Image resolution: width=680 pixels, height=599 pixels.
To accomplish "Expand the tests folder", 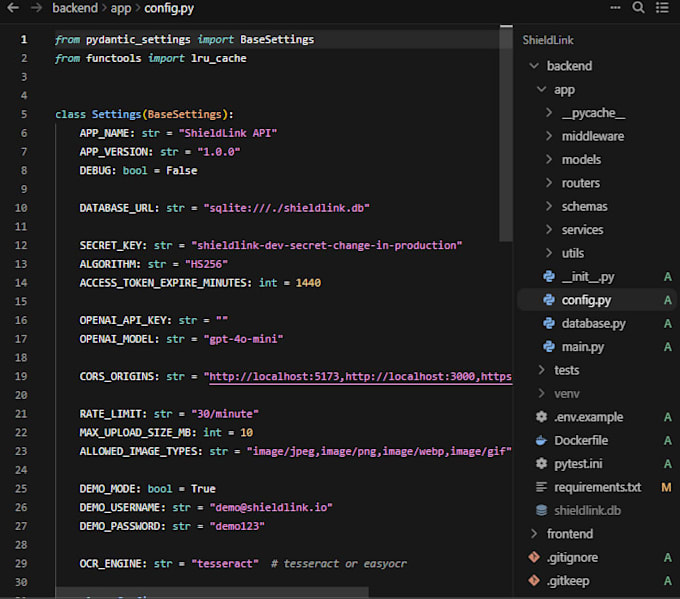I will point(541,370).
